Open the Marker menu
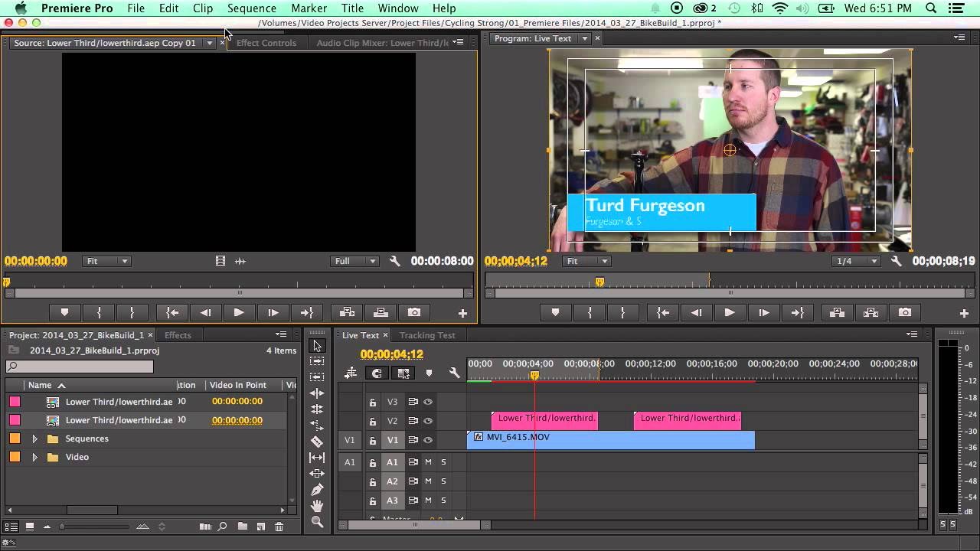Screen dimensions: 980x551 309,8
